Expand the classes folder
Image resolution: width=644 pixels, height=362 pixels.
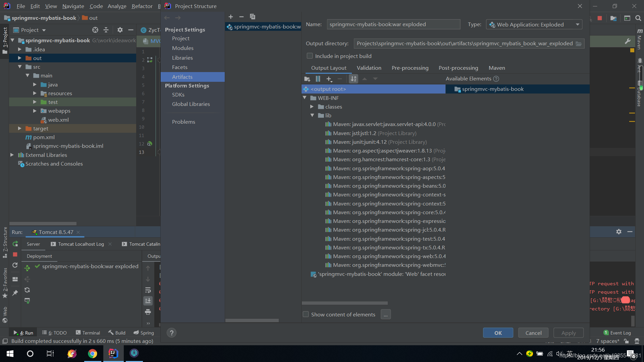(312, 107)
